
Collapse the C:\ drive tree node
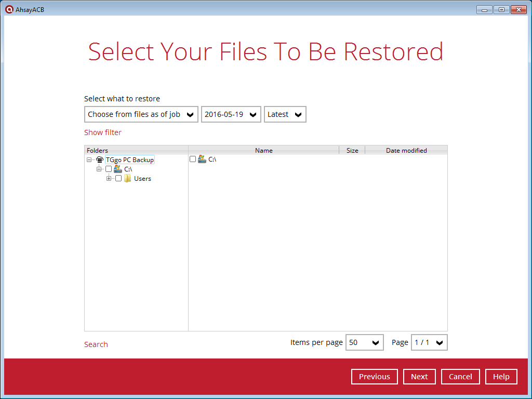pyautogui.click(x=99, y=169)
